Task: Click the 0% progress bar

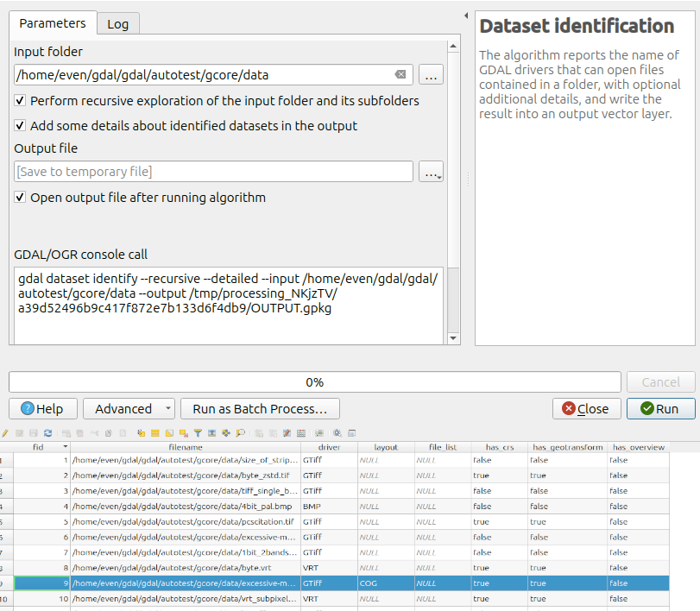Action: [314, 381]
